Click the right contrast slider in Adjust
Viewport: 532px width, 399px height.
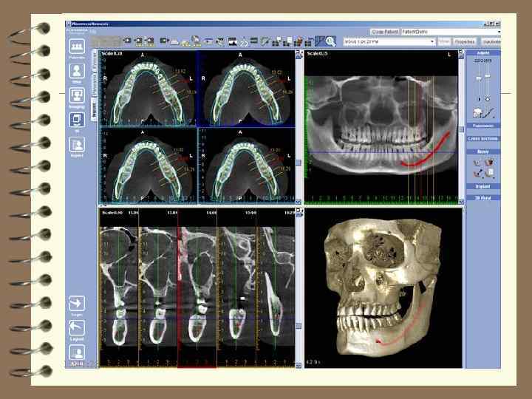[x=488, y=75]
